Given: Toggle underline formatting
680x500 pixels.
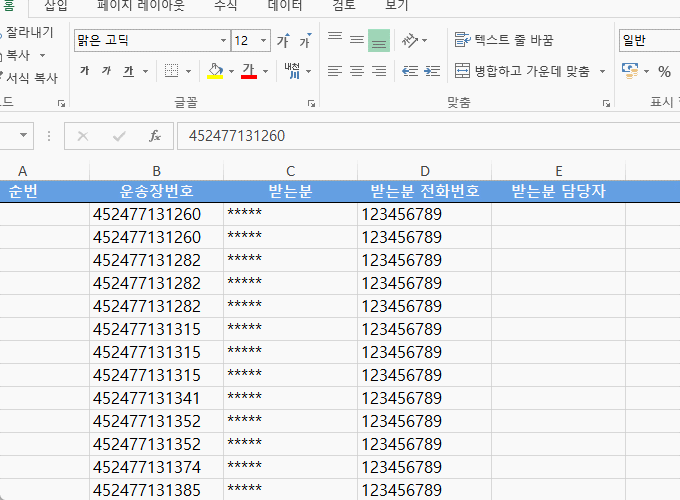Looking at the screenshot, I should (128, 71).
